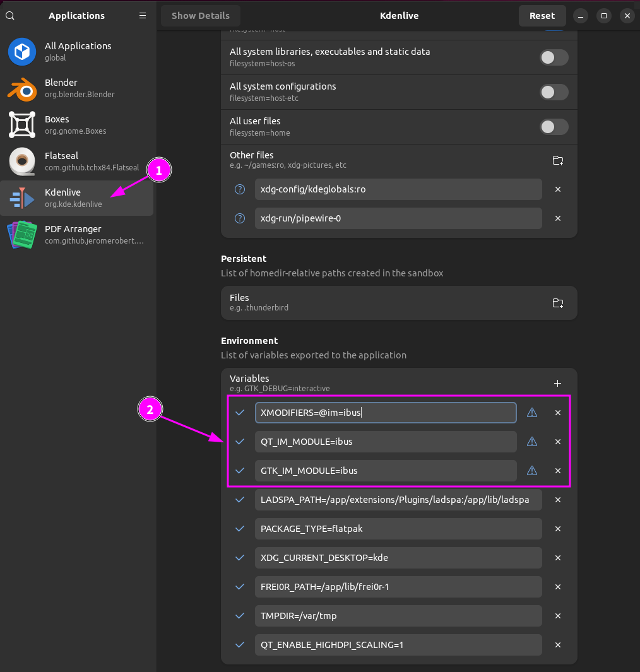Focus the XMODIFIERS=@im=ibus text field
The width and height of the screenshot is (640, 672).
[386, 413]
